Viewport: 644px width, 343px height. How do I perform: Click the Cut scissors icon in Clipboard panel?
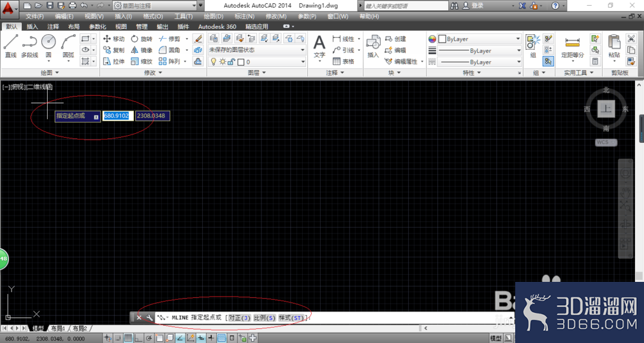coord(631,39)
